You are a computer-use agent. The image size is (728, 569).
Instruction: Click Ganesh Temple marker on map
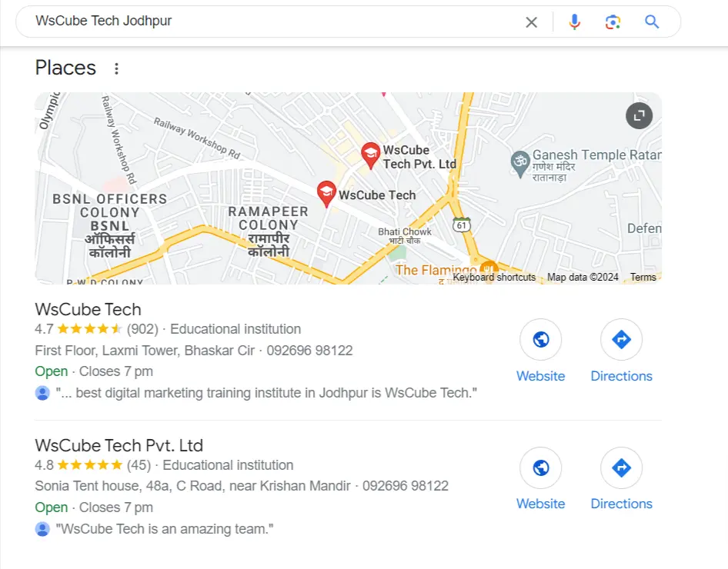[521, 161]
